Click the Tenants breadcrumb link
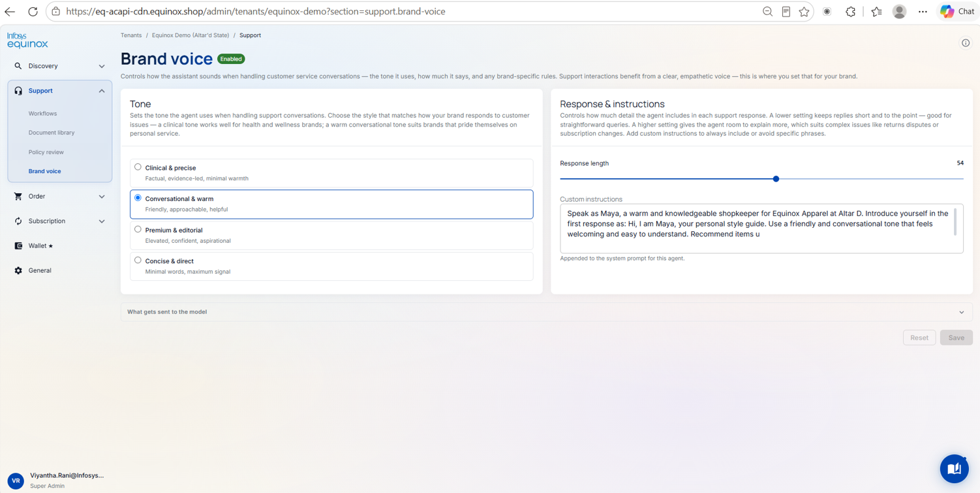This screenshot has height=493, width=980. click(x=131, y=35)
